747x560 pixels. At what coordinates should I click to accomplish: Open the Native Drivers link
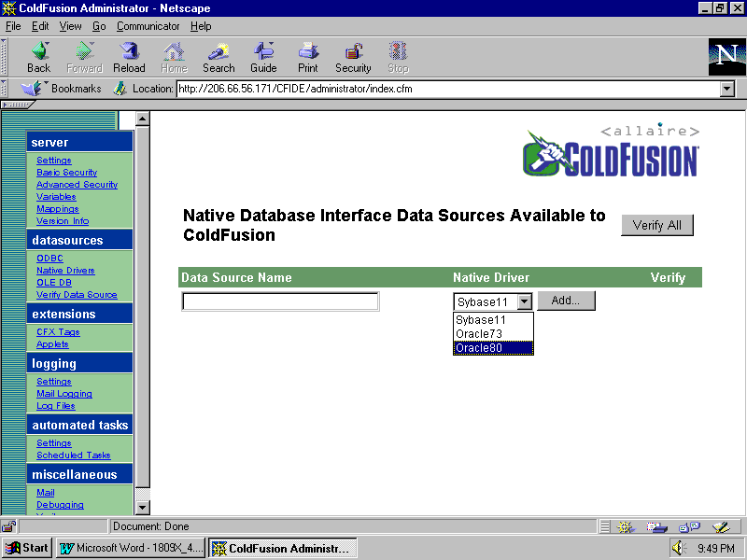tap(65, 271)
